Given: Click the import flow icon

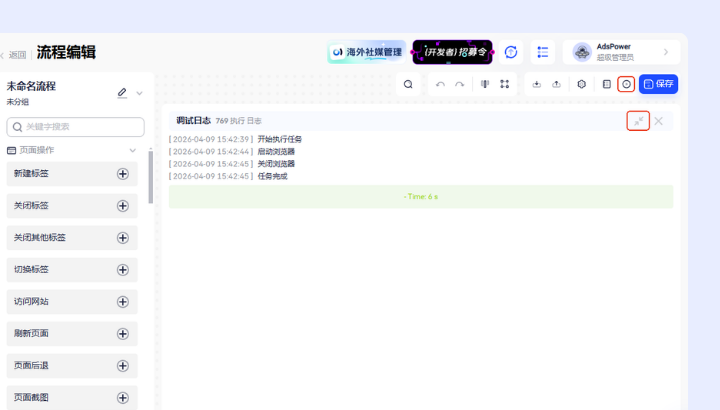Looking at the screenshot, I should tap(537, 84).
